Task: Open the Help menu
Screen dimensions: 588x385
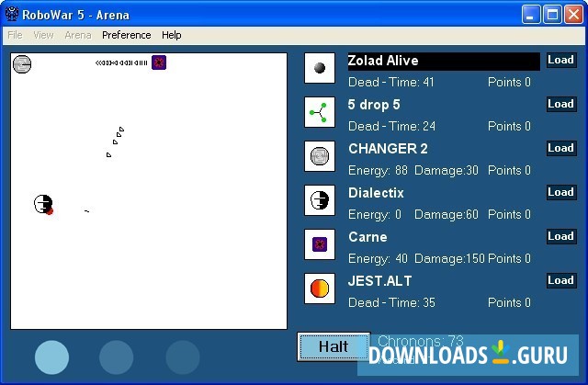Action: tap(172, 35)
